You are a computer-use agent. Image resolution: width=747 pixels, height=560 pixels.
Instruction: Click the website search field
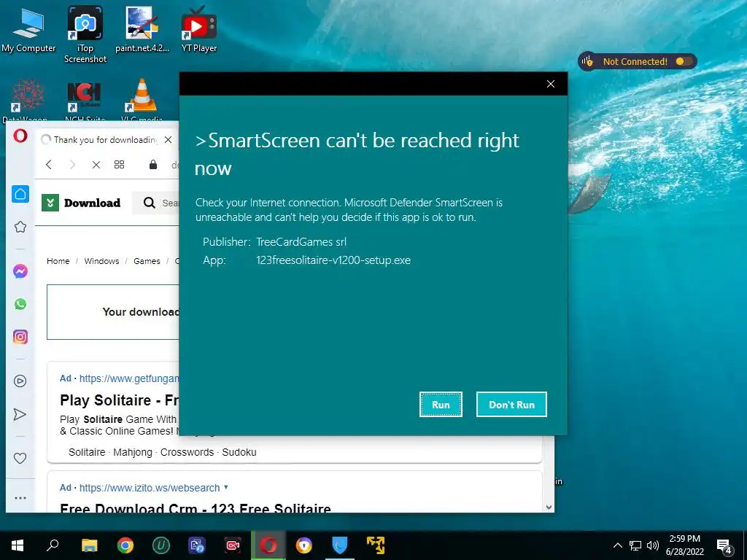pyautogui.click(x=156, y=203)
